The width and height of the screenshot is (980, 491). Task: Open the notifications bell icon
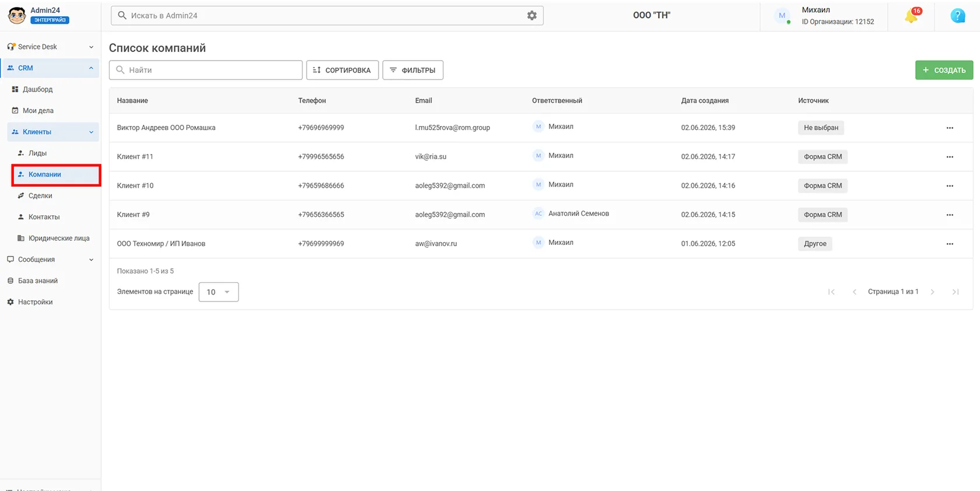pyautogui.click(x=912, y=16)
